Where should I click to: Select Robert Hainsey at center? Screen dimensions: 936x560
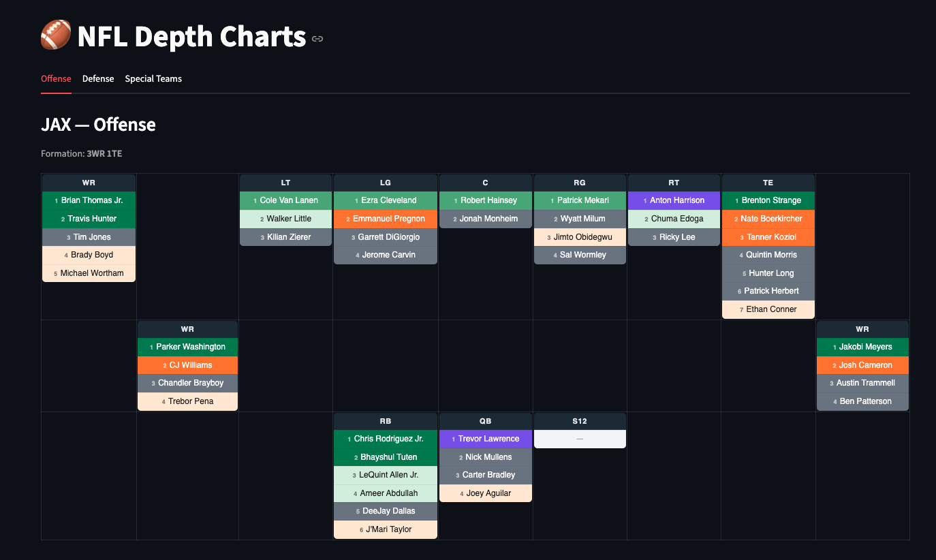(486, 200)
